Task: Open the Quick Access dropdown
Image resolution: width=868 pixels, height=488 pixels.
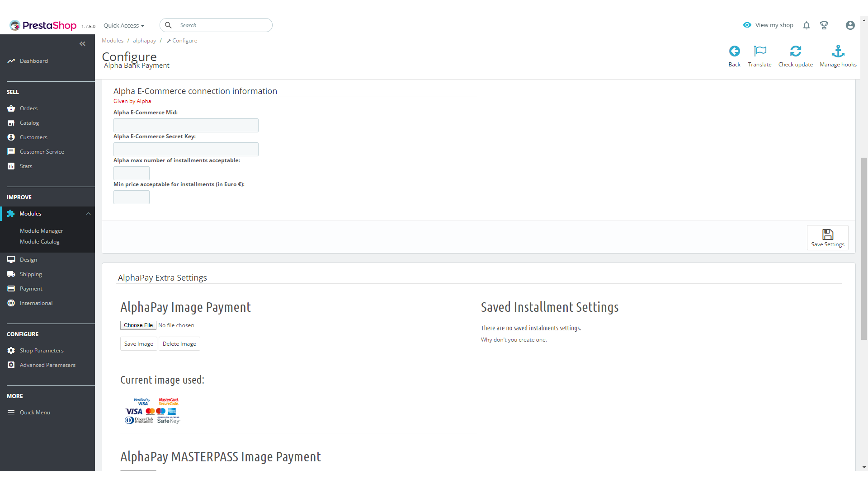Action: 124,25
